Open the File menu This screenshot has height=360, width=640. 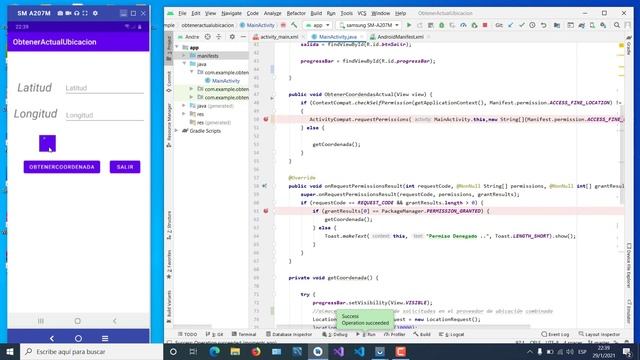click(x=182, y=13)
